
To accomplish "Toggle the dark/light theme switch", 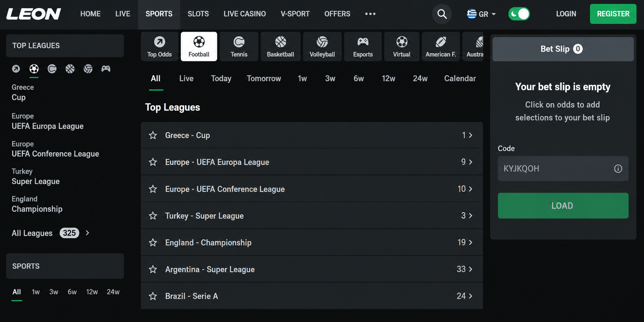I will [519, 14].
